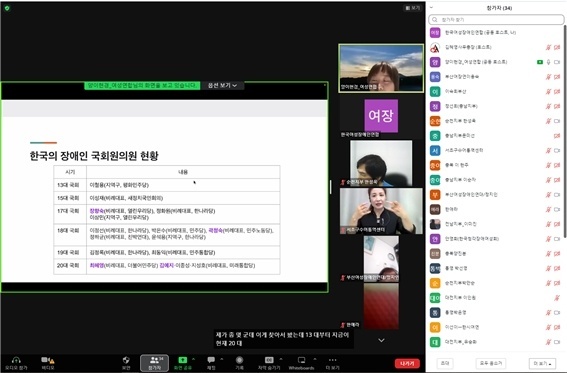Open the view options dropdown on share bar
This screenshot has width=567, height=373.
[x=222, y=85]
